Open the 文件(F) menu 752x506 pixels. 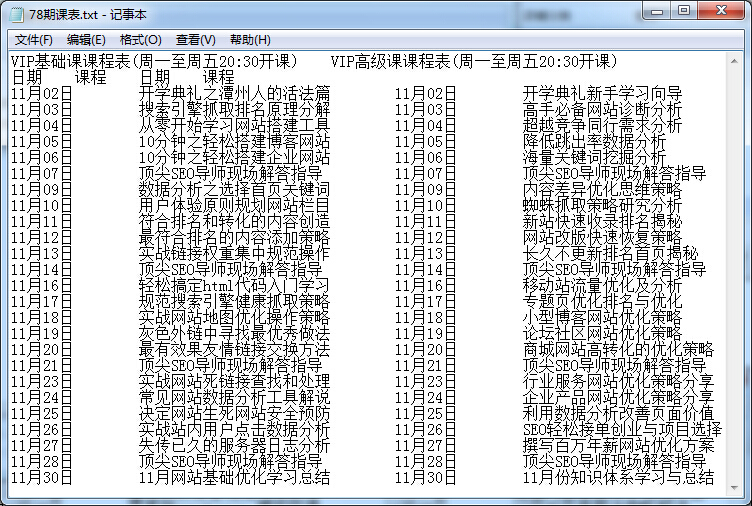[x=34, y=40]
